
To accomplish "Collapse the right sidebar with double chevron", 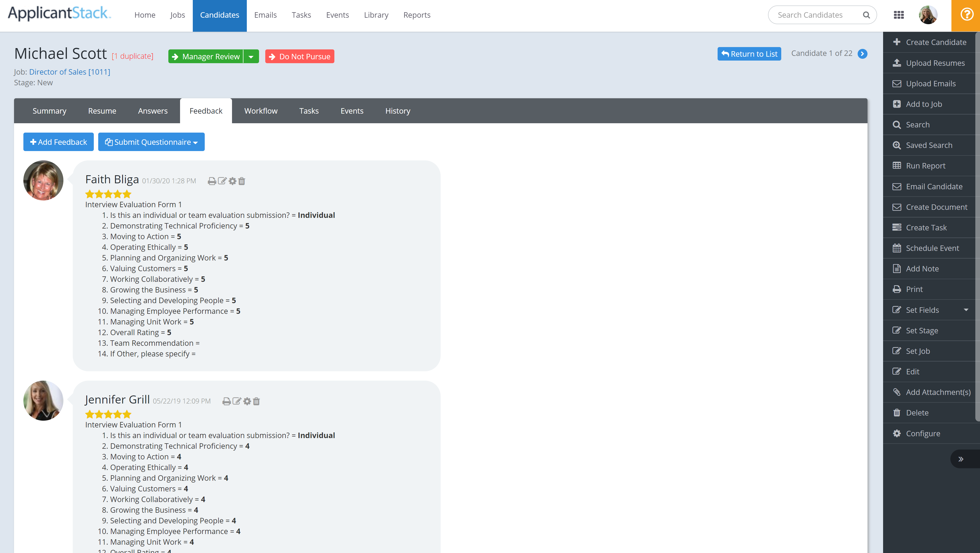I will (x=961, y=459).
